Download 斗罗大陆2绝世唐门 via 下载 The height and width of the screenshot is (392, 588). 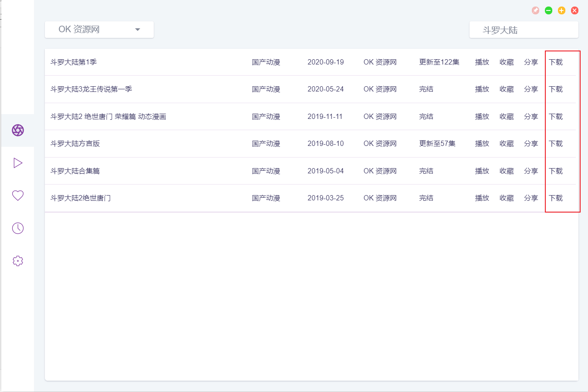tap(556, 198)
